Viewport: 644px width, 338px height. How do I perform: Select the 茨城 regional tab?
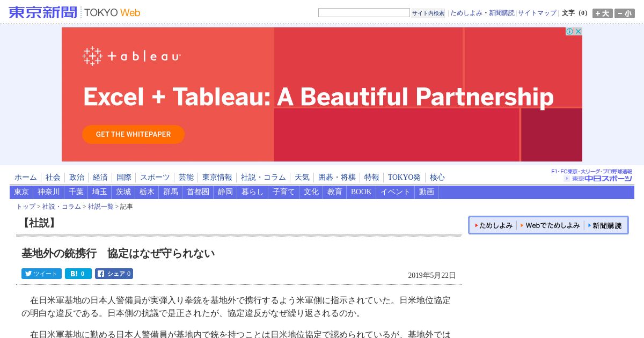tap(123, 192)
